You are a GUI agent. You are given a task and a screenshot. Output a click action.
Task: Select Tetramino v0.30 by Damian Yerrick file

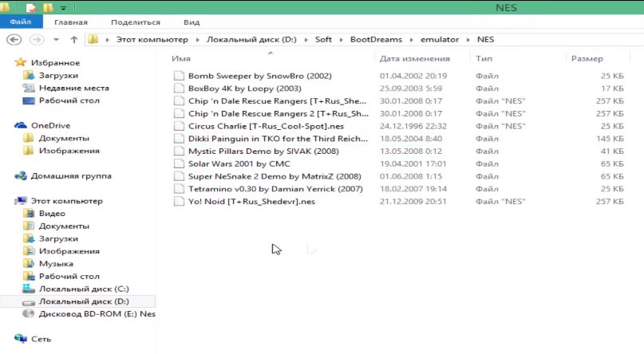tap(275, 189)
